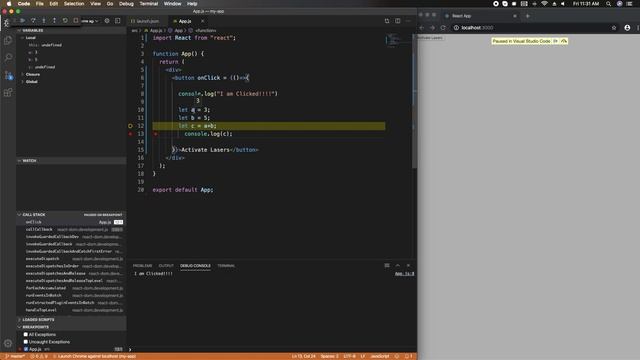Reload the localhost page in Chrome
The height and width of the screenshot is (360, 640).
(443, 28)
